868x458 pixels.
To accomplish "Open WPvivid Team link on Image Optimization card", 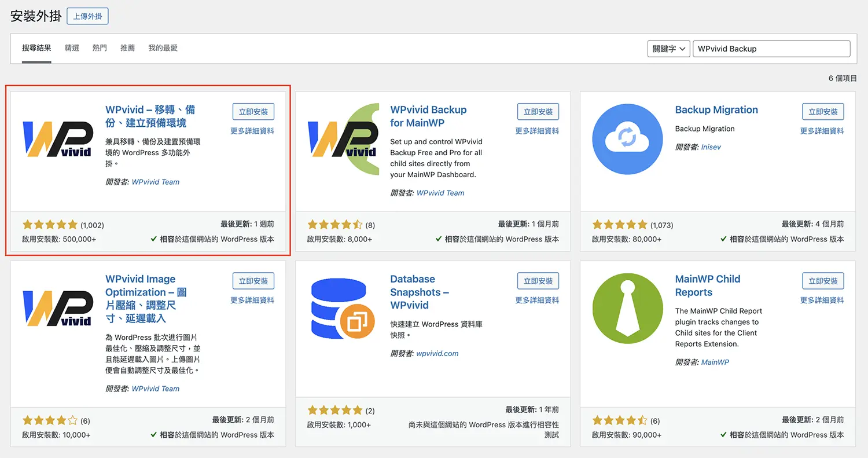I will pyautogui.click(x=156, y=389).
